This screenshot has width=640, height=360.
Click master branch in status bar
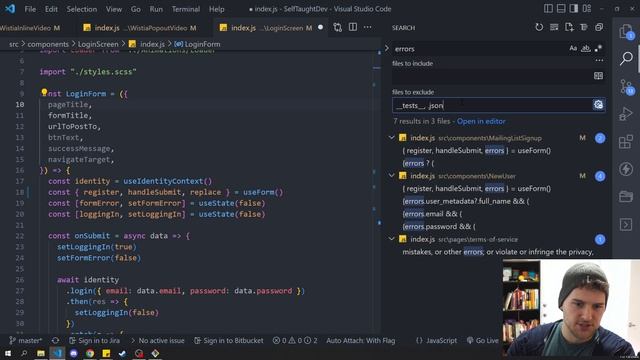tap(26, 340)
